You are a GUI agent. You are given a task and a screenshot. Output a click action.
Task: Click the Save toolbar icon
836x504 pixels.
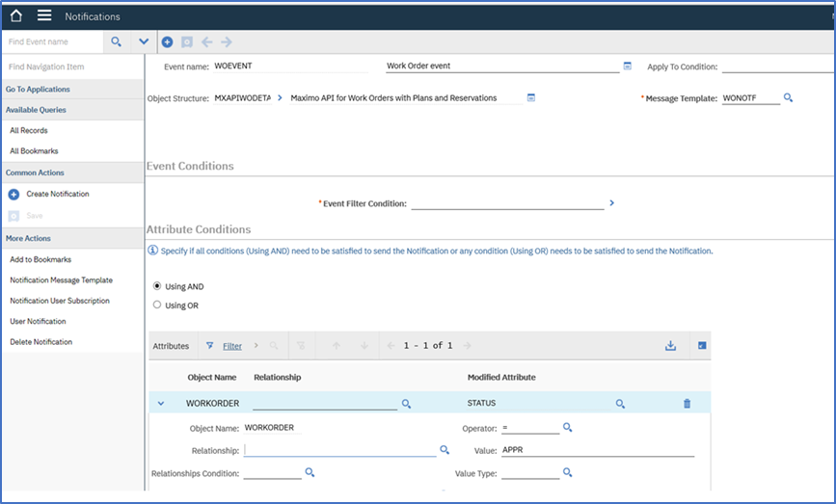click(187, 42)
